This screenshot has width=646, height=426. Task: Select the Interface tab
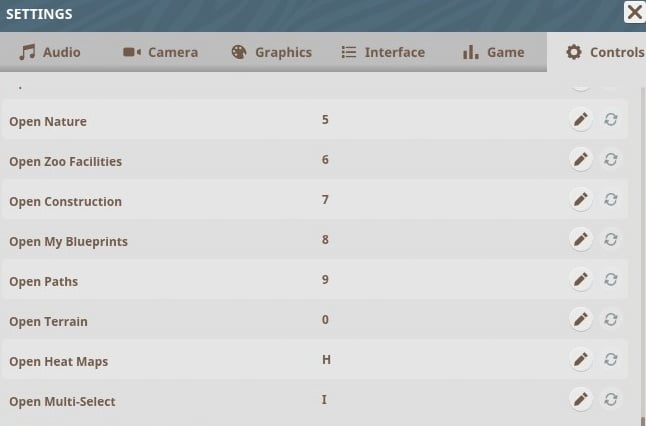[x=383, y=52]
